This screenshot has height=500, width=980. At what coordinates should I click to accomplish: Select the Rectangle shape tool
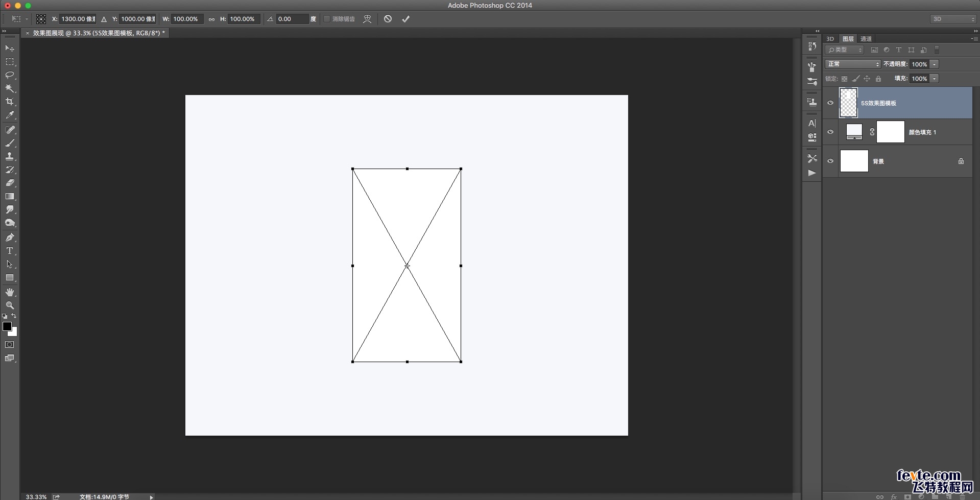10,278
